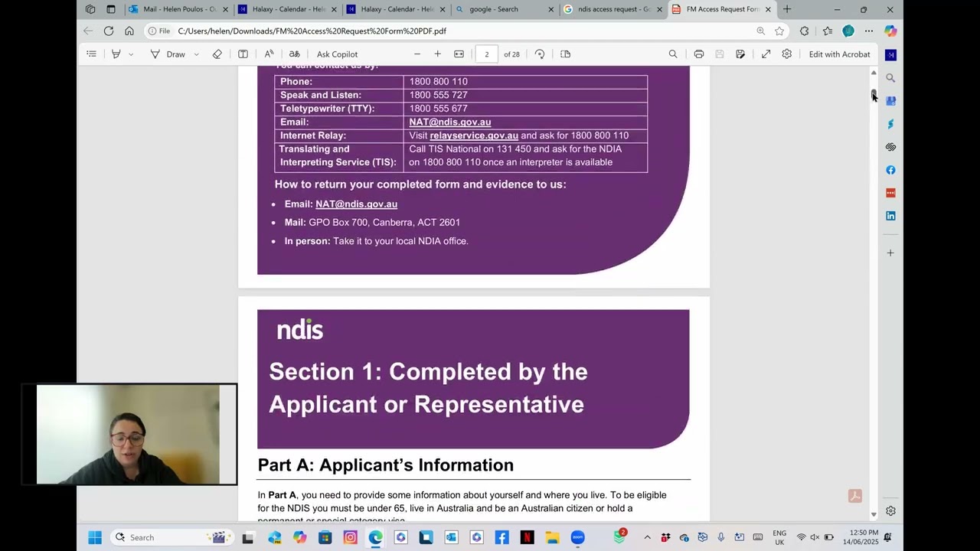Viewport: 980px width, 551px height.
Task: Zoom in on the PDF
Action: tap(438, 54)
